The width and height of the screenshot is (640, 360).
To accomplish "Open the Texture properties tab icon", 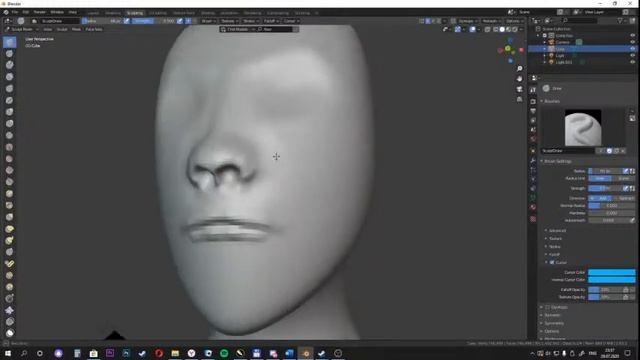I will [533, 219].
